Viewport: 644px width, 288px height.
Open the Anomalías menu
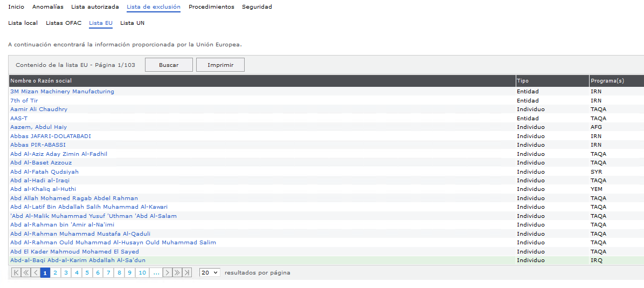tap(47, 7)
